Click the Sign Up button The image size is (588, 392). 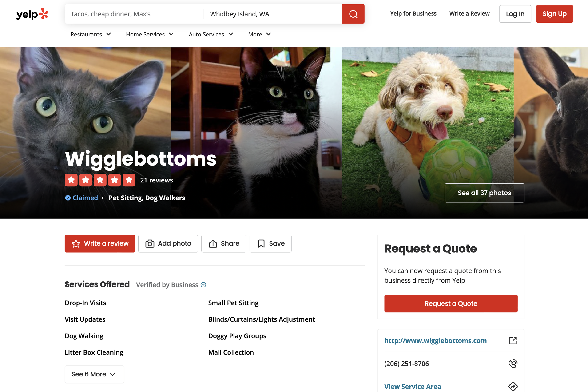click(554, 14)
